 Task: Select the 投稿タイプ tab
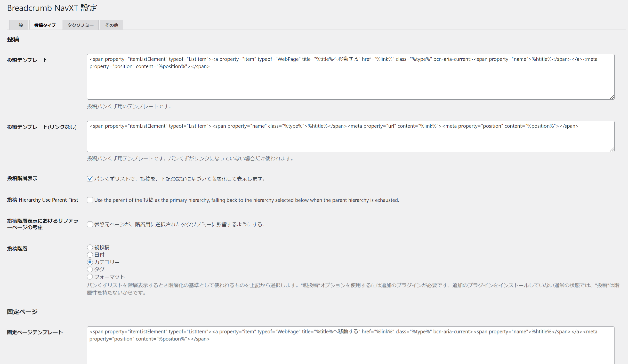45,25
